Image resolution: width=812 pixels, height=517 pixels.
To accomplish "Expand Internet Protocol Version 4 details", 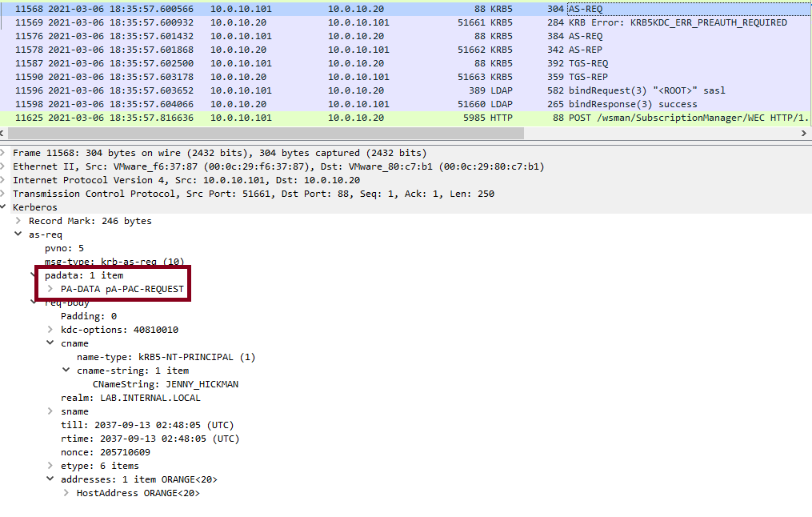I will click(x=4, y=180).
